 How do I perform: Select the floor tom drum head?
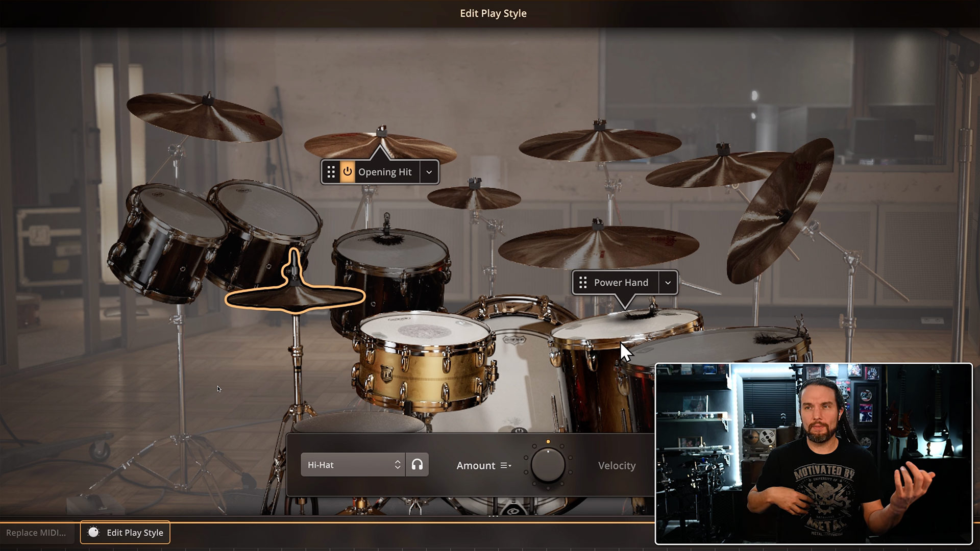pos(627,325)
